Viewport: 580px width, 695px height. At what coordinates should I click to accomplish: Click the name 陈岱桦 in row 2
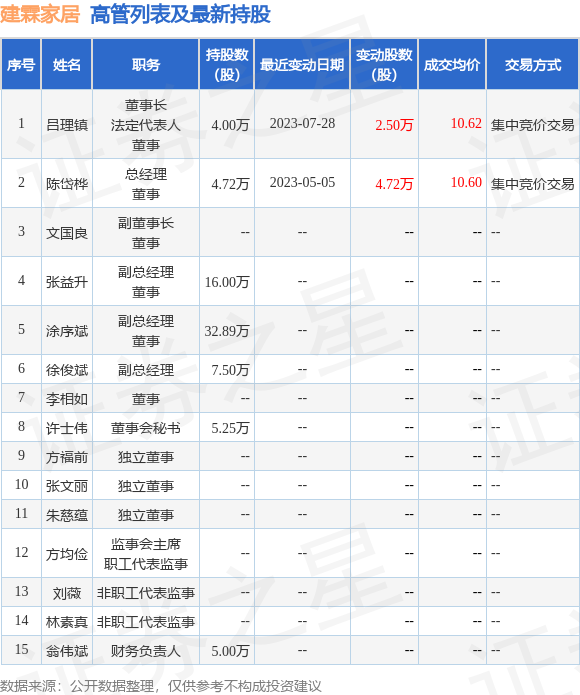(x=67, y=184)
